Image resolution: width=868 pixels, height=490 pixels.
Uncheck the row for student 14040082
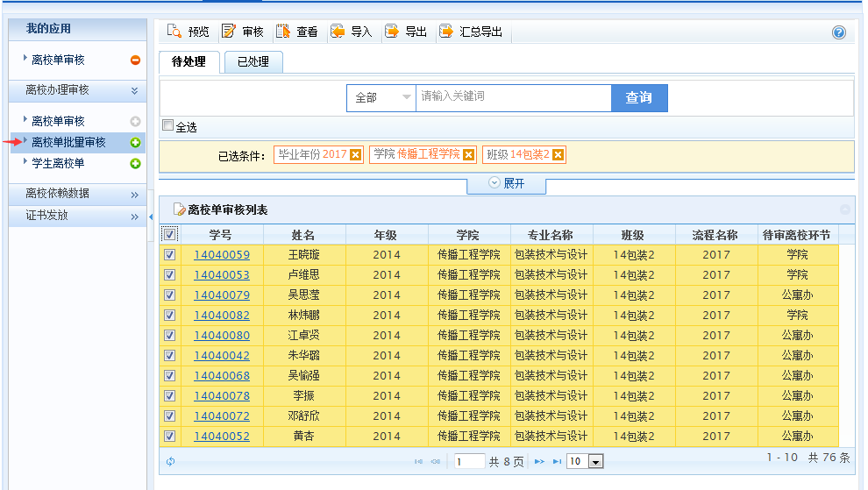point(169,315)
